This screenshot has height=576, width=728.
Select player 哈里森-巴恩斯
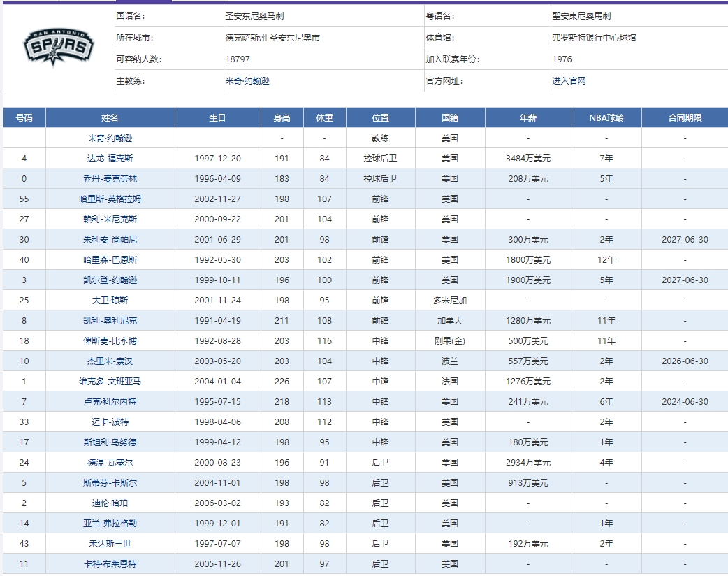(108, 259)
